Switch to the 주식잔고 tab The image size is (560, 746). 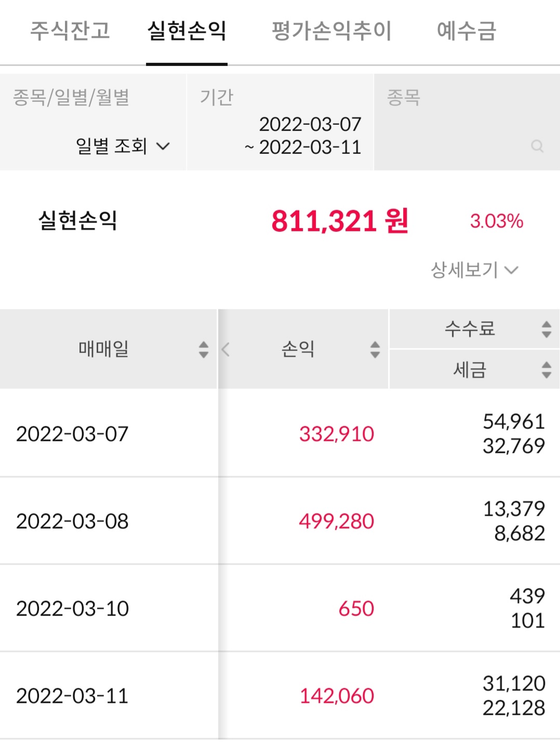pos(70,31)
